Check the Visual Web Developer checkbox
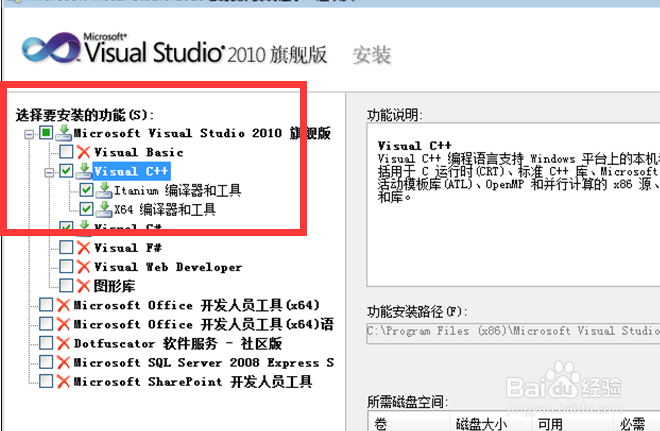The height and width of the screenshot is (431, 660). point(66,266)
